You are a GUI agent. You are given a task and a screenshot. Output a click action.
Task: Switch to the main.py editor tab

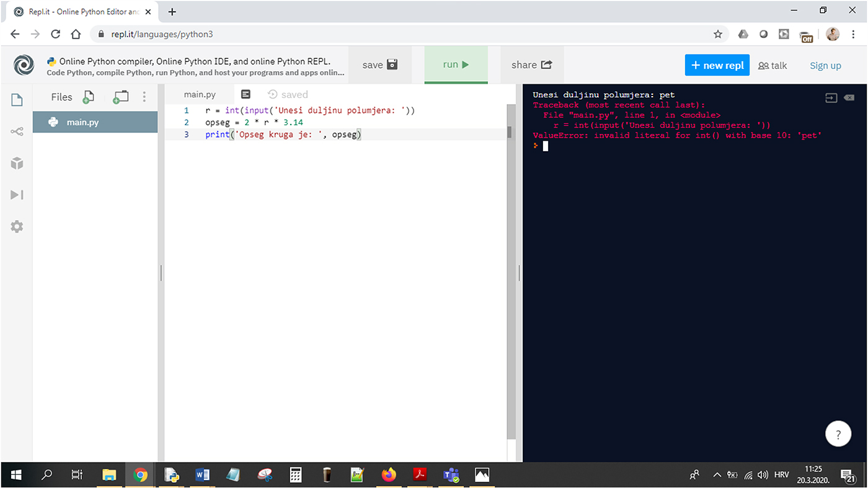[200, 94]
